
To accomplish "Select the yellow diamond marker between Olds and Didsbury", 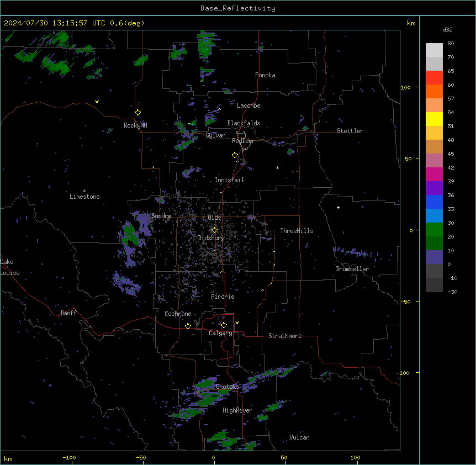I will (214, 230).
